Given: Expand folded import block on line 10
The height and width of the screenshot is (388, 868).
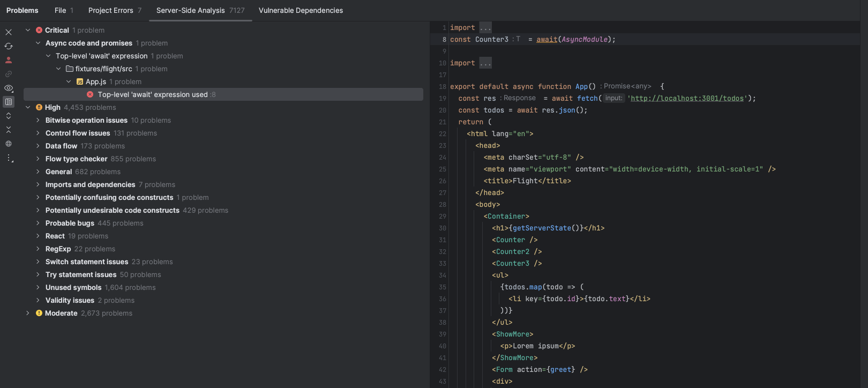Looking at the screenshot, I should (485, 63).
